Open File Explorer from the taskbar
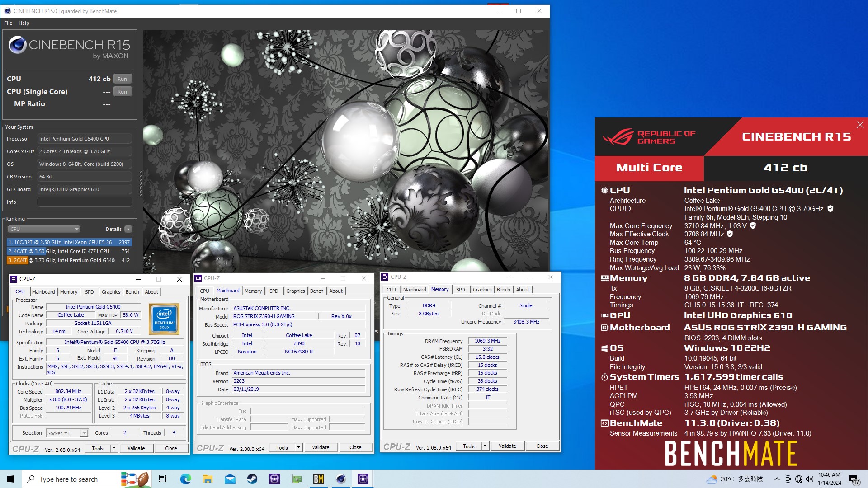The image size is (868, 488). pos(208,479)
